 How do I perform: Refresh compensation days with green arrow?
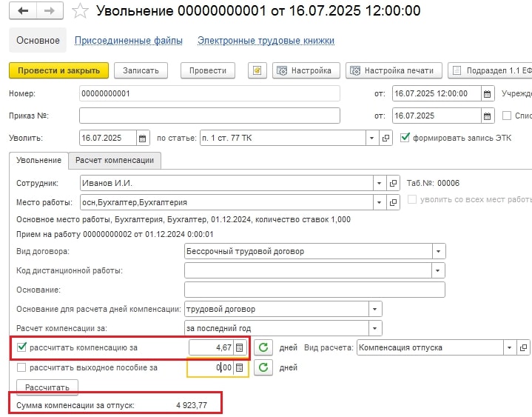(263, 347)
